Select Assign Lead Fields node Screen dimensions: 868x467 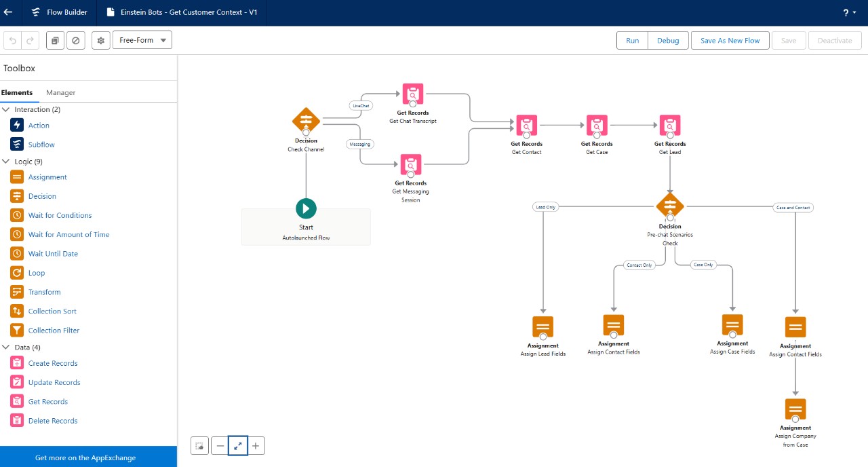tap(542, 327)
